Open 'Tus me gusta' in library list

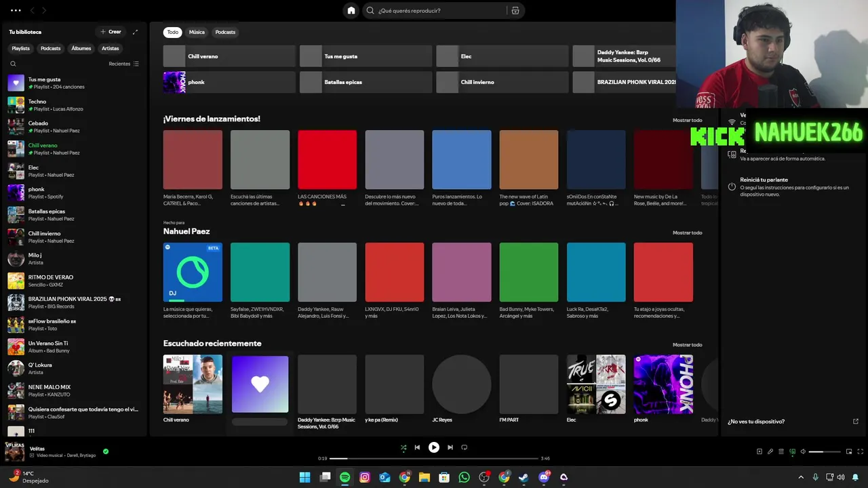75,83
